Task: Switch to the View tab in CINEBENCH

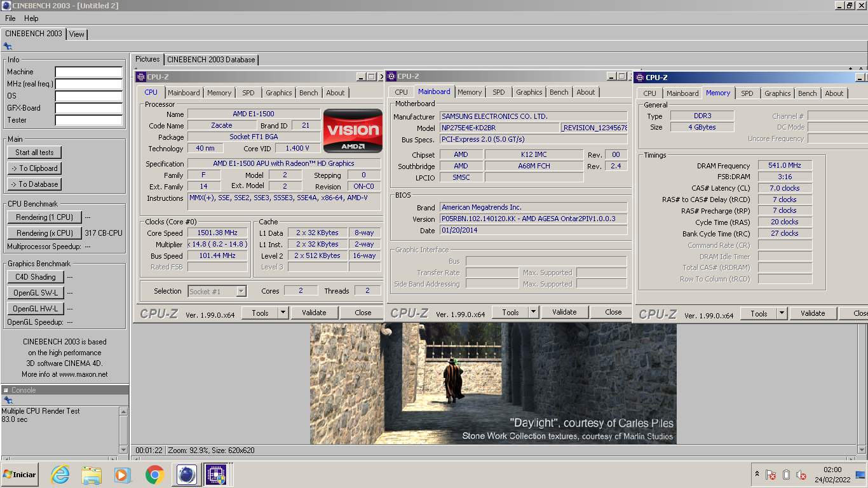Action: (77, 34)
